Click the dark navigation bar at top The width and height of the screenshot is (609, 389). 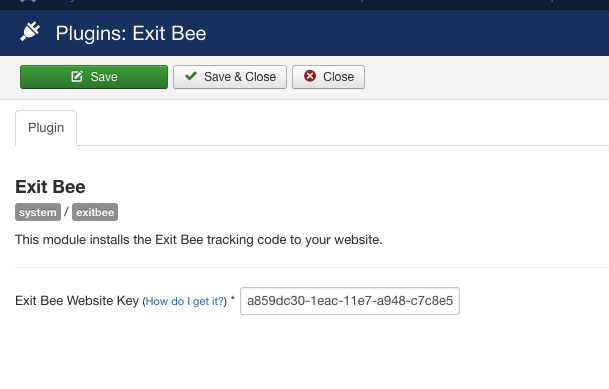tap(304, 5)
